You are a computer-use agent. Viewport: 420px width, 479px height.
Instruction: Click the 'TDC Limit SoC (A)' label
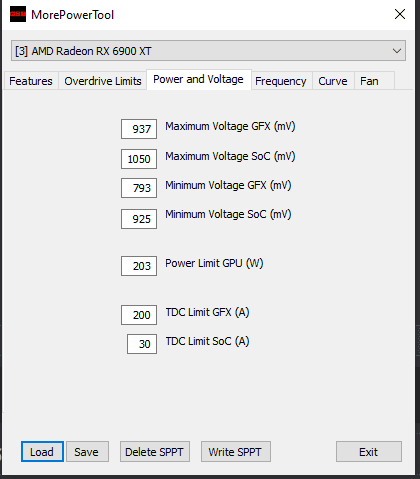[x=208, y=341]
